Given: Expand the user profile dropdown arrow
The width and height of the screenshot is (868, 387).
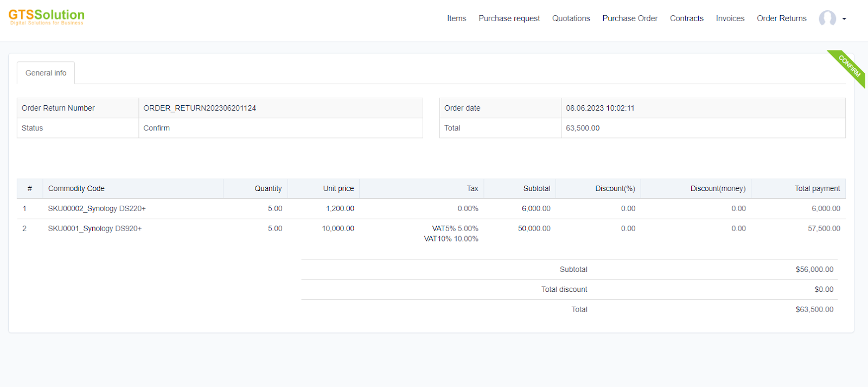Looking at the screenshot, I should tap(844, 19).
